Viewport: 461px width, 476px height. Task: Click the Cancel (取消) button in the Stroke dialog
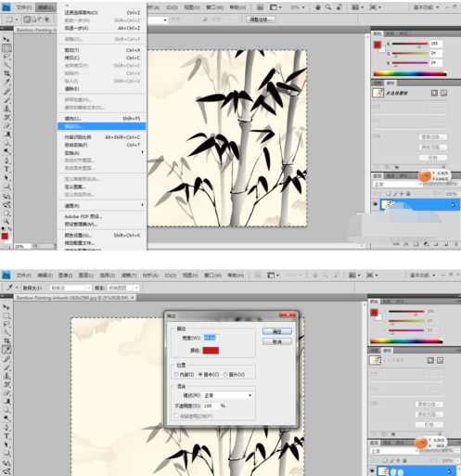[x=277, y=341]
